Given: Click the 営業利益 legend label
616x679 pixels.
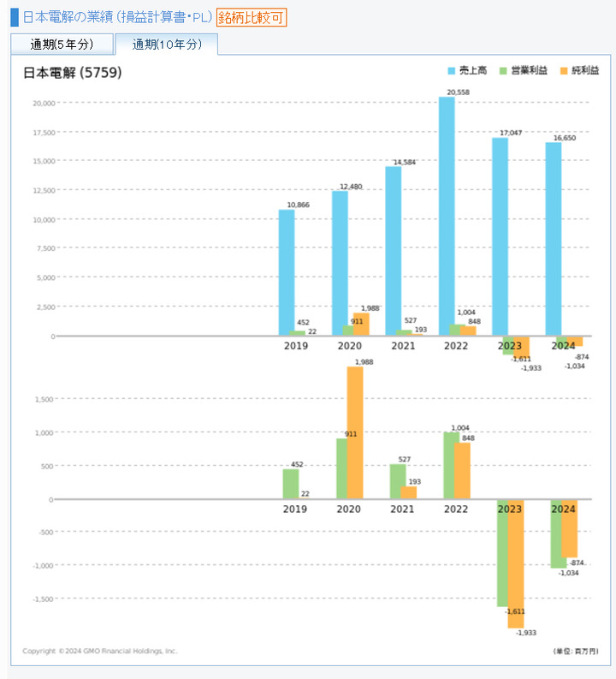Looking at the screenshot, I should coord(529,70).
